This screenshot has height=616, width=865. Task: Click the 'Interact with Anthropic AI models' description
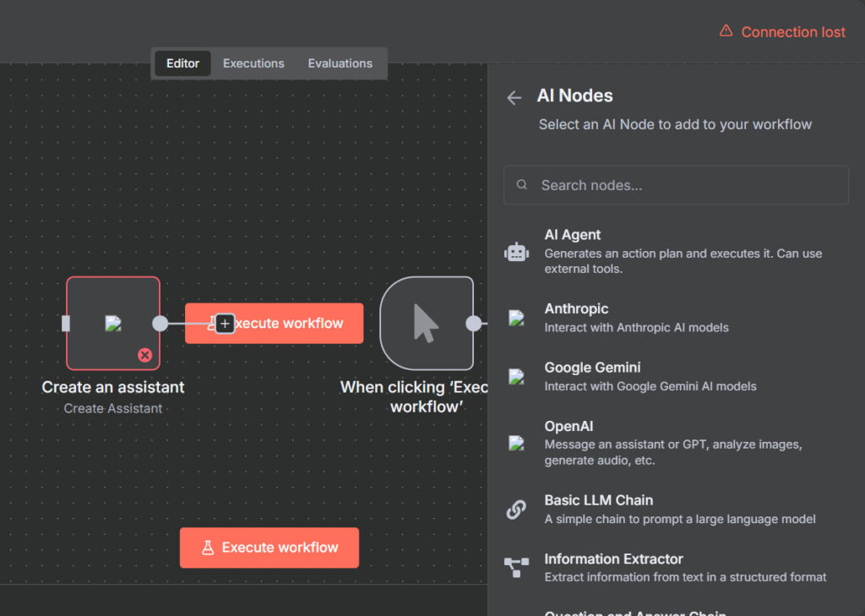click(637, 327)
